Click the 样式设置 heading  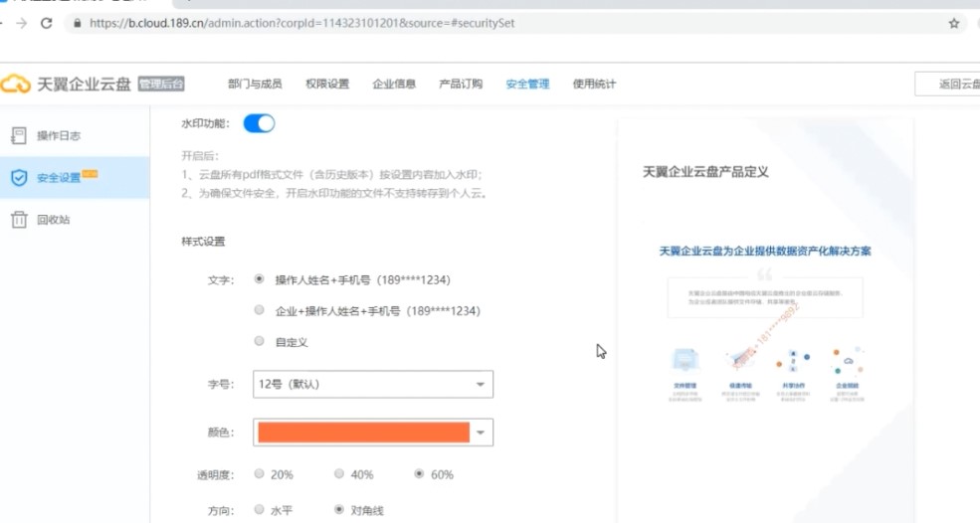[203, 242]
